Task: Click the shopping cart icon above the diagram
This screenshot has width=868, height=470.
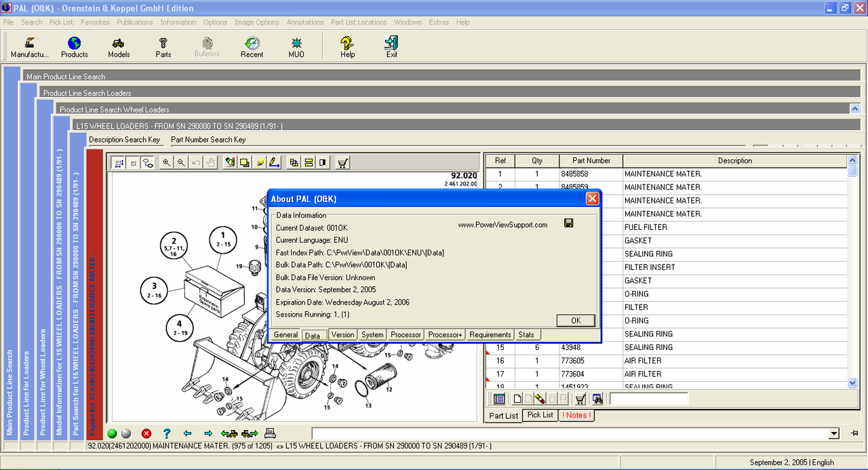Action: (342, 163)
